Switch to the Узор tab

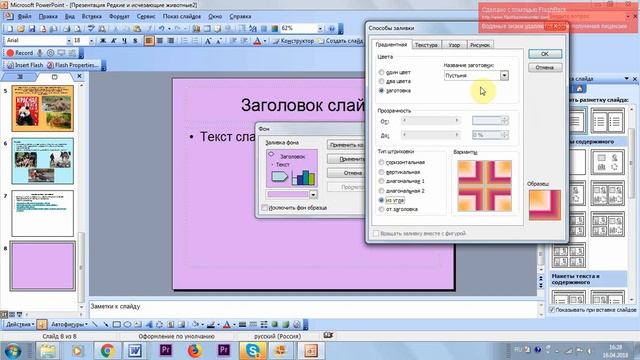click(x=454, y=45)
